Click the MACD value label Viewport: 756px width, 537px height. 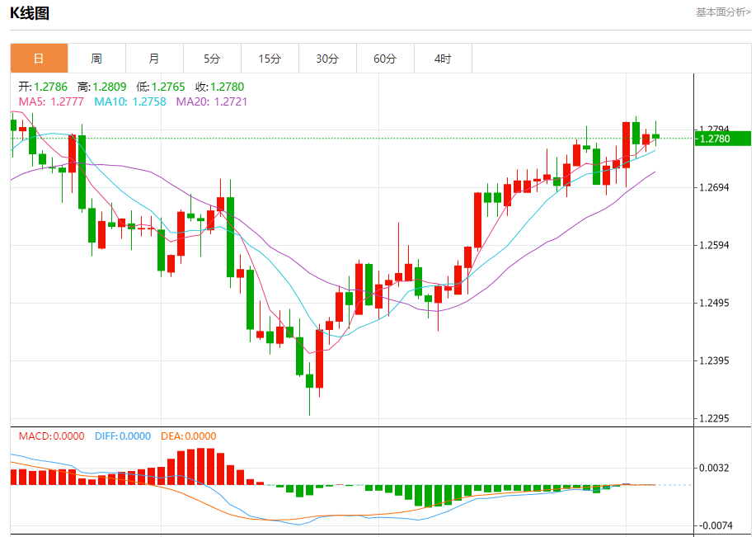tap(52, 436)
